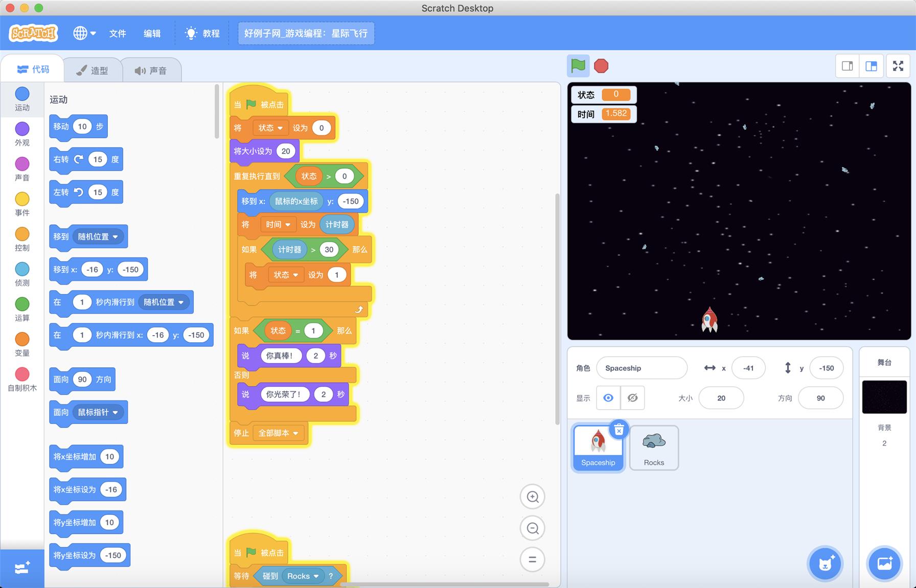The height and width of the screenshot is (588, 916).
Task: Delete the Spaceship sprite with trash icon
Action: pos(619,430)
